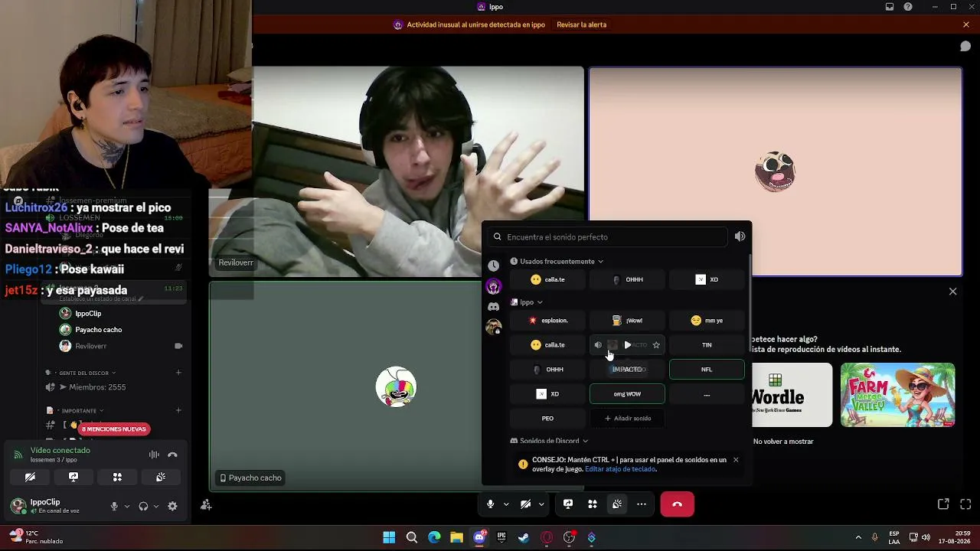This screenshot has height=551, width=980.
Task: Share screen button in voice panel
Action: [73, 477]
